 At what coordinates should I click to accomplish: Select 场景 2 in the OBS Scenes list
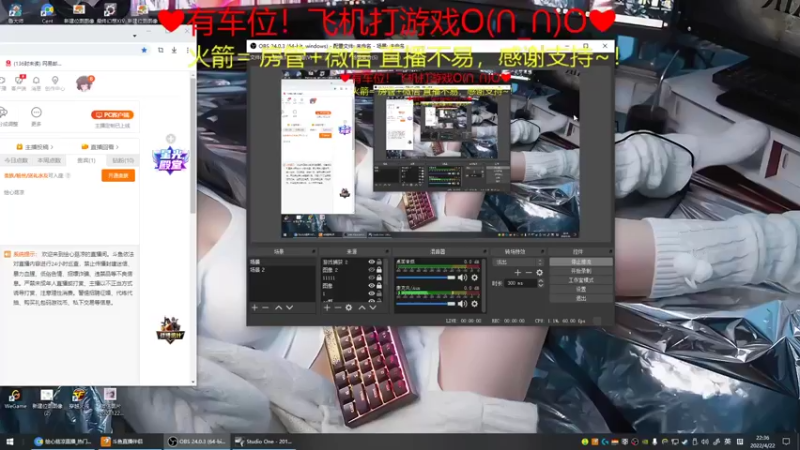pos(282,269)
